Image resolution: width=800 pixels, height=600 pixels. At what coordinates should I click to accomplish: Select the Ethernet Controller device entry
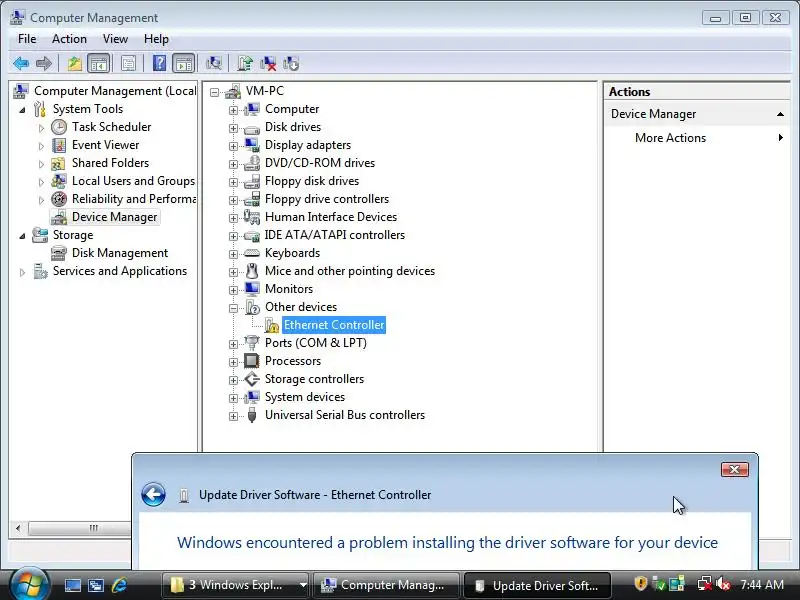click(334, 325)
